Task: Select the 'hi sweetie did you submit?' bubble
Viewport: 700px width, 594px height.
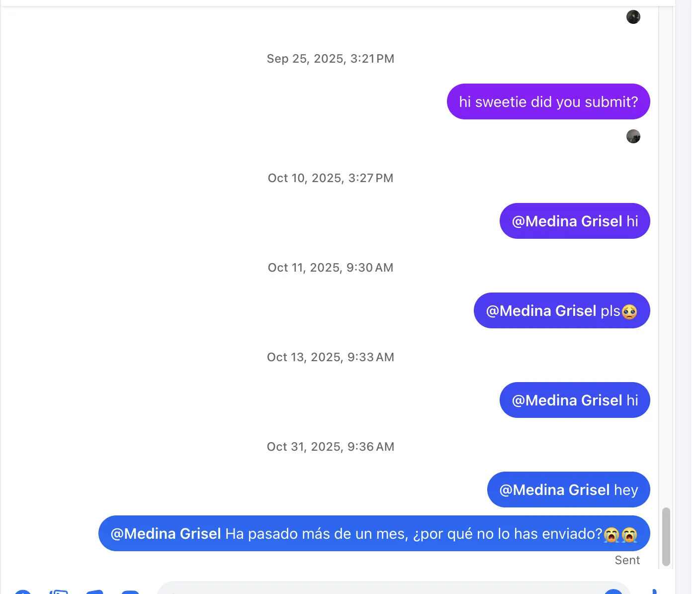Action: click(548, 101)
